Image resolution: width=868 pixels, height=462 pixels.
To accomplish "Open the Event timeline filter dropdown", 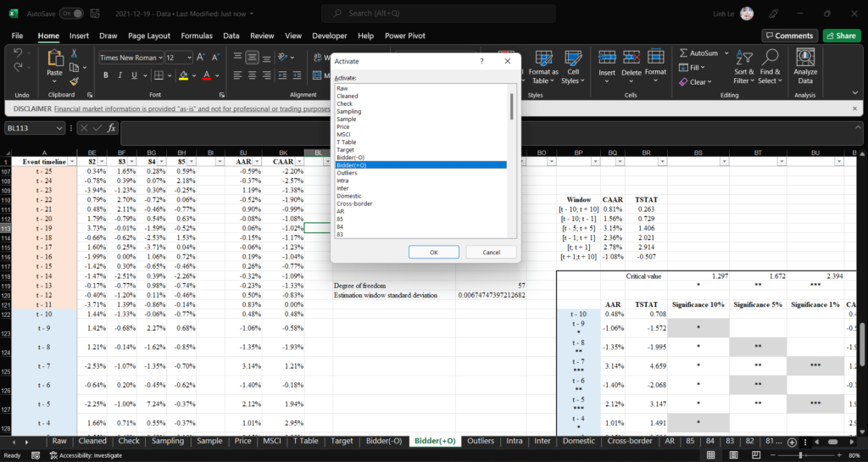I will point(72,162).
